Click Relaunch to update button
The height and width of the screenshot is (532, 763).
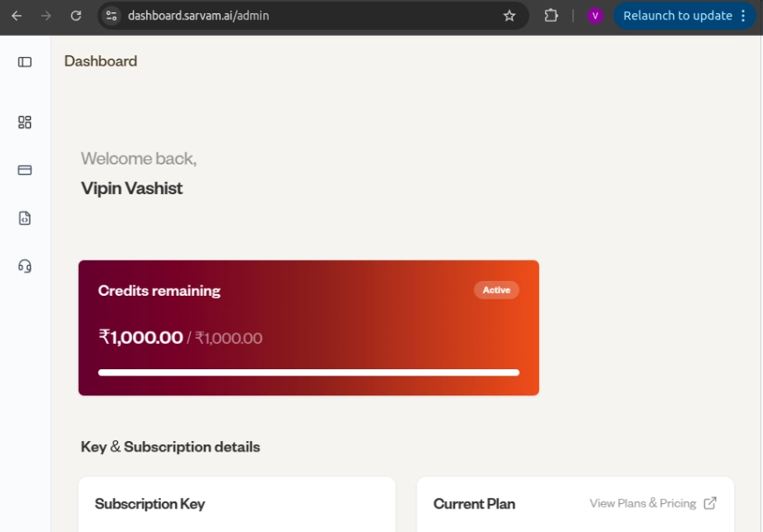[x=676, y=16]
